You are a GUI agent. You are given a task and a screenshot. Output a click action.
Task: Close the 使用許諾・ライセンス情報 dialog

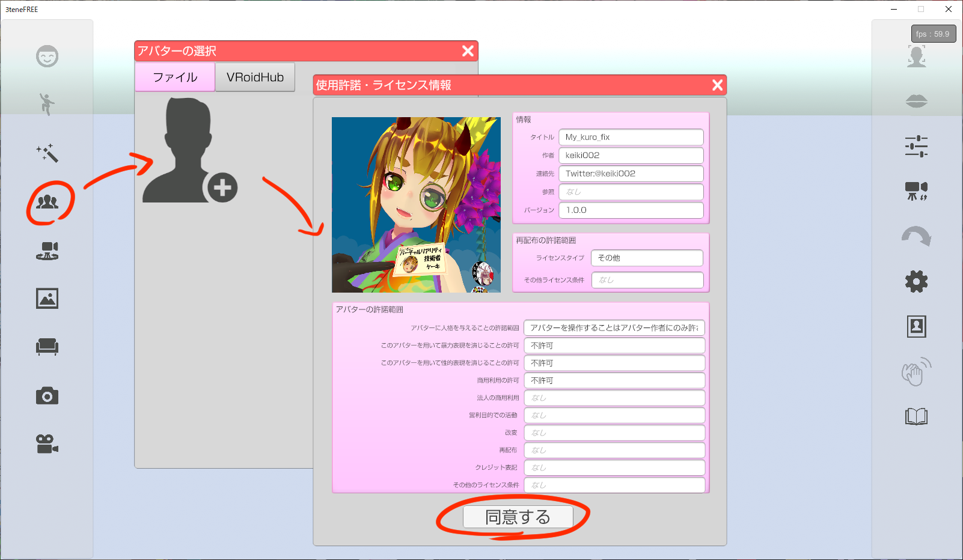click(x=717, y=85)
